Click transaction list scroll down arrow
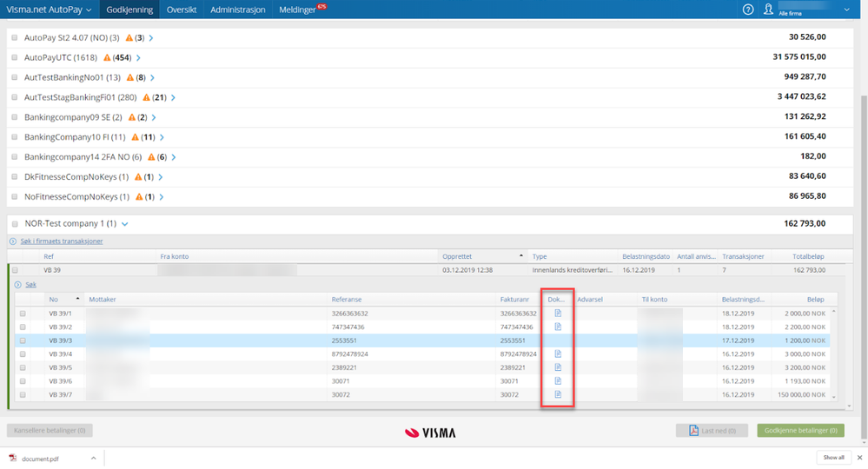 click(833, 398)
